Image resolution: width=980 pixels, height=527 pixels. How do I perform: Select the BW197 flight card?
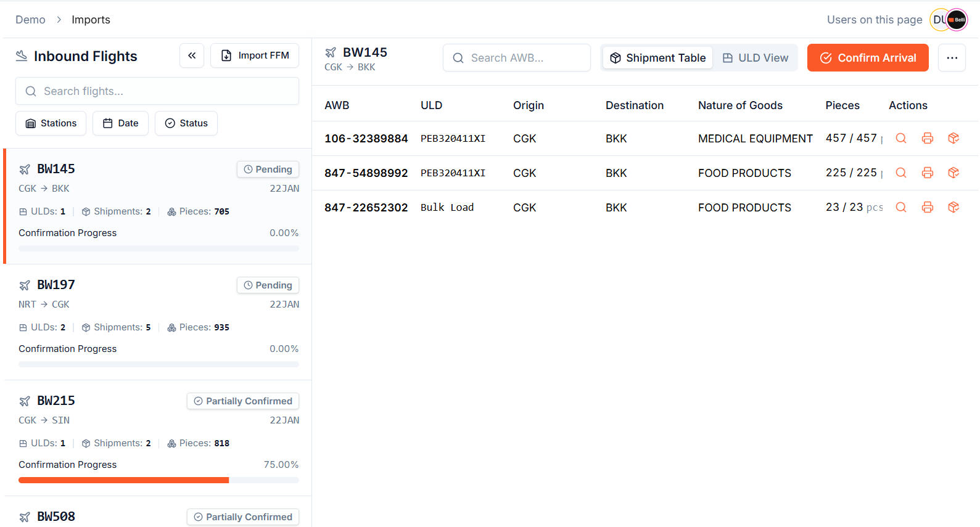(x=159, y=322)
